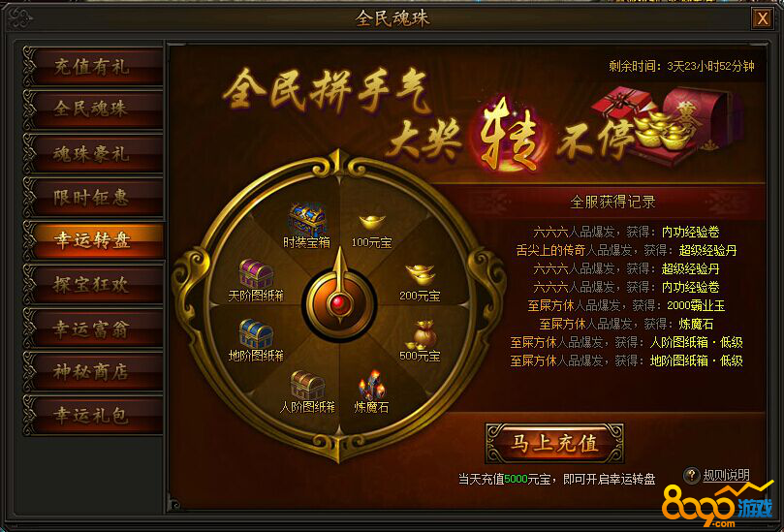Switch to the 全民魂珠 sidebar tab

pyautogui.click(x=93, y=110)
